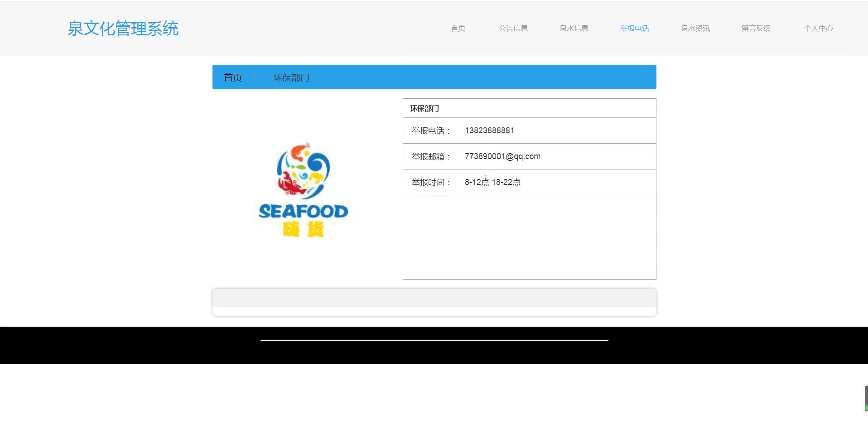Select the phone number 13823888881

(x=489, y=130)
